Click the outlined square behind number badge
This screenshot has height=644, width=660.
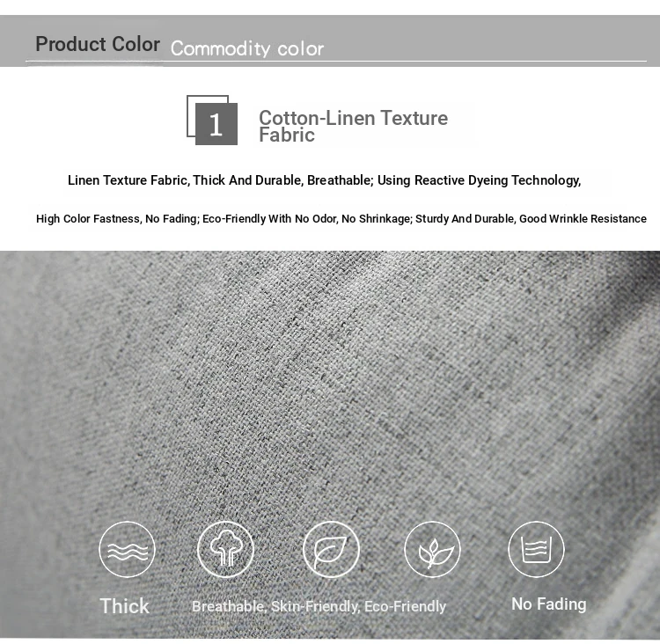[208, 116]
